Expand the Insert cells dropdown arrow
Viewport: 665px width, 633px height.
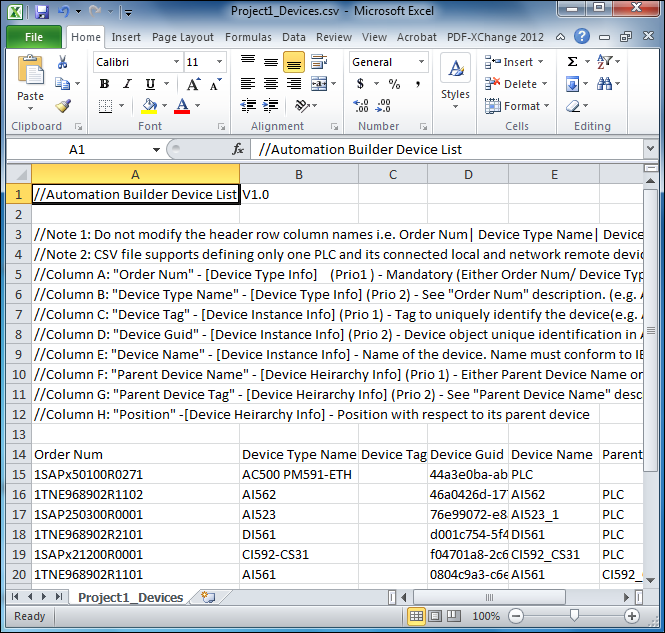[x=540, y=62]
